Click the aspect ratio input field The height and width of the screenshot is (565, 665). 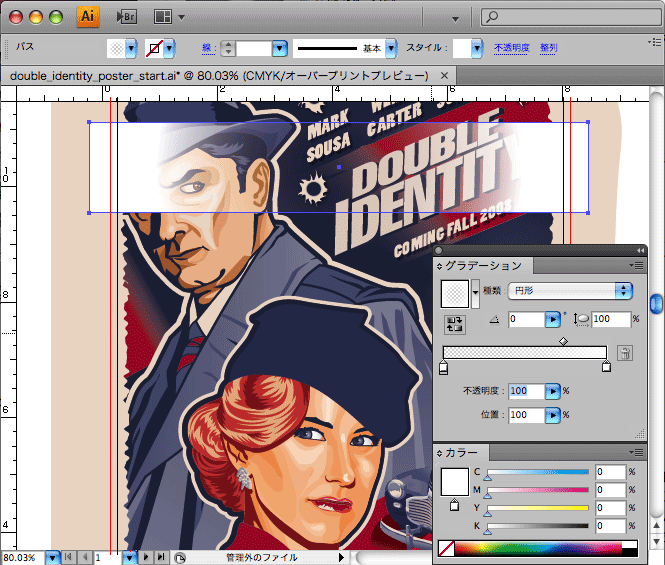tap(611, 319)
